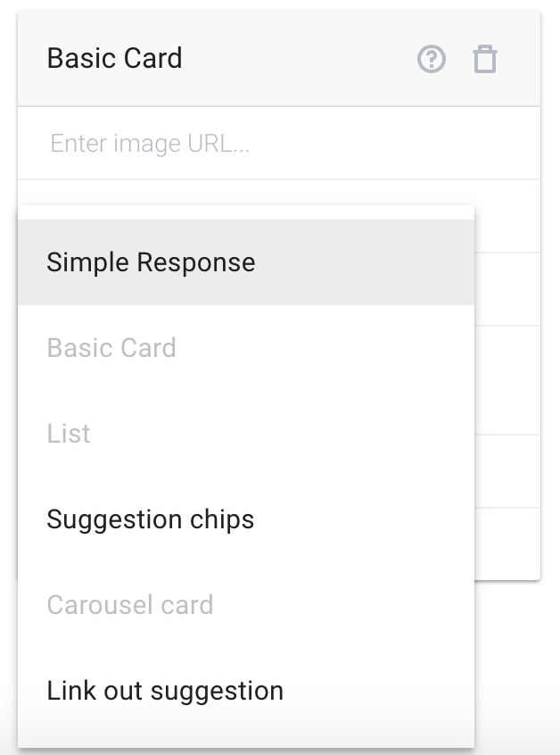Open the Basic Card help icon
This screenshot has width=560, height=755.
coord(431,59)
